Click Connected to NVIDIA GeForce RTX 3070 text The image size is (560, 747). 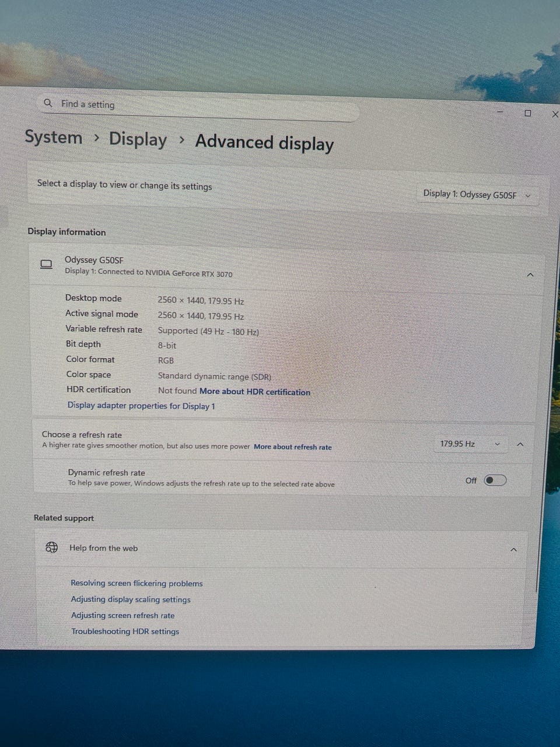point(165,273)
